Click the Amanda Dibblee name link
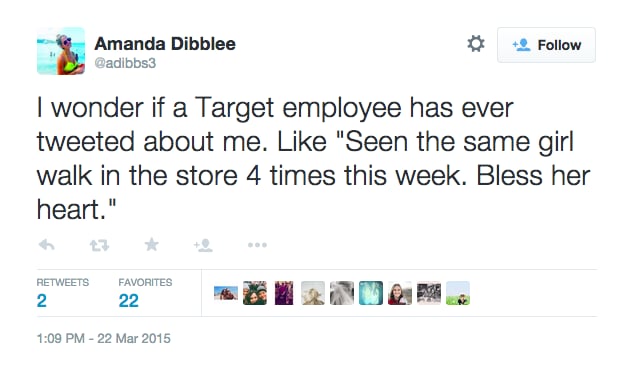The height and width of the screenshot is (378, 632). (x=165, y=44)
